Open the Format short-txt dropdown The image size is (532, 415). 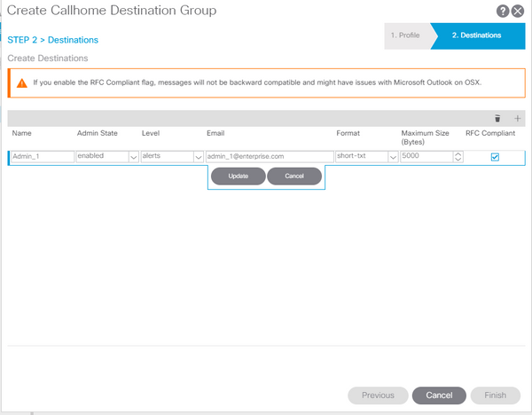click(393, 157)
